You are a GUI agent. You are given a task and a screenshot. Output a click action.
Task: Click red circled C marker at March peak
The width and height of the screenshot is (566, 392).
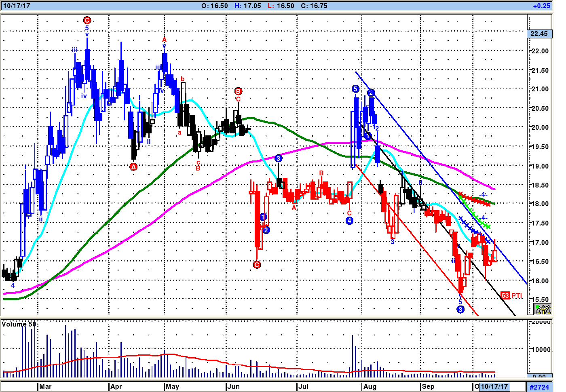tap(87, 20)
